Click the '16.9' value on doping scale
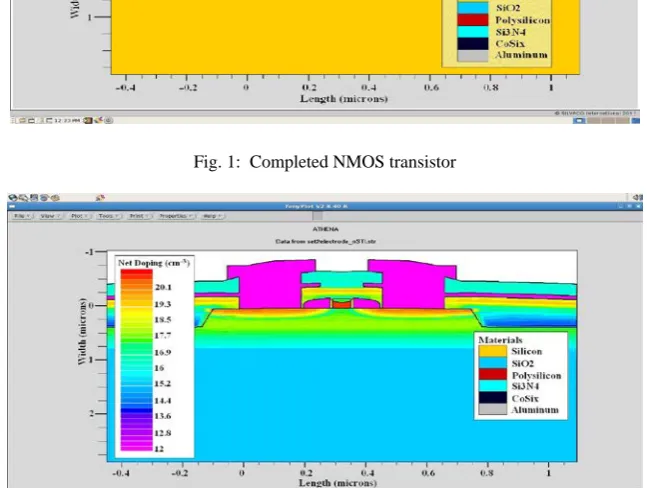 (x=163, y=352)
